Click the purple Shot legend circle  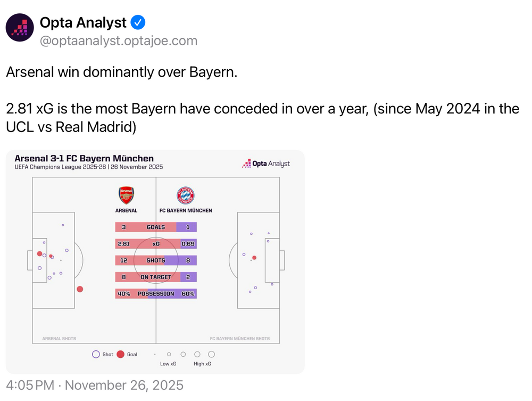(x=96, y=354)
